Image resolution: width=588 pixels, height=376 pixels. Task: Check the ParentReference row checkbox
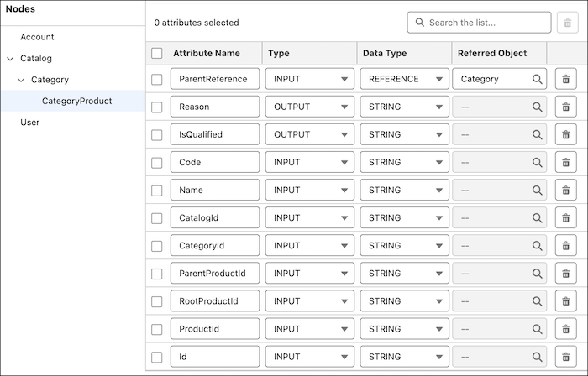tap(157, 80)
